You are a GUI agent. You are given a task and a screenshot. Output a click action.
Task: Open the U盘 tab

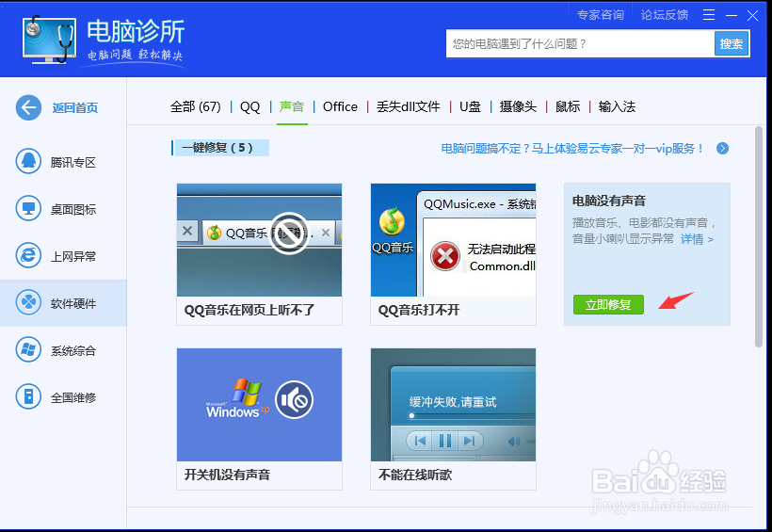(470, 106)
